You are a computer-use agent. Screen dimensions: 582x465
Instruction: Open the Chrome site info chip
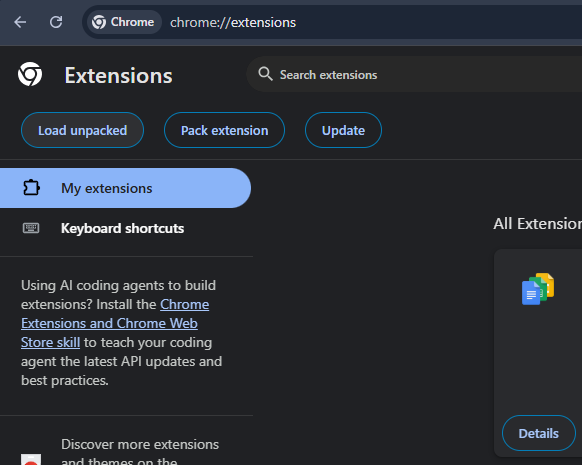pos(124,22)
